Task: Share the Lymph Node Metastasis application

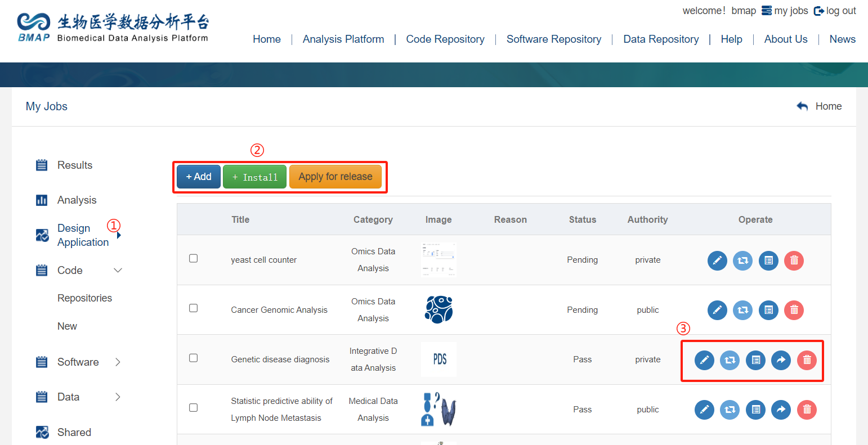Action: coord(781,410)
